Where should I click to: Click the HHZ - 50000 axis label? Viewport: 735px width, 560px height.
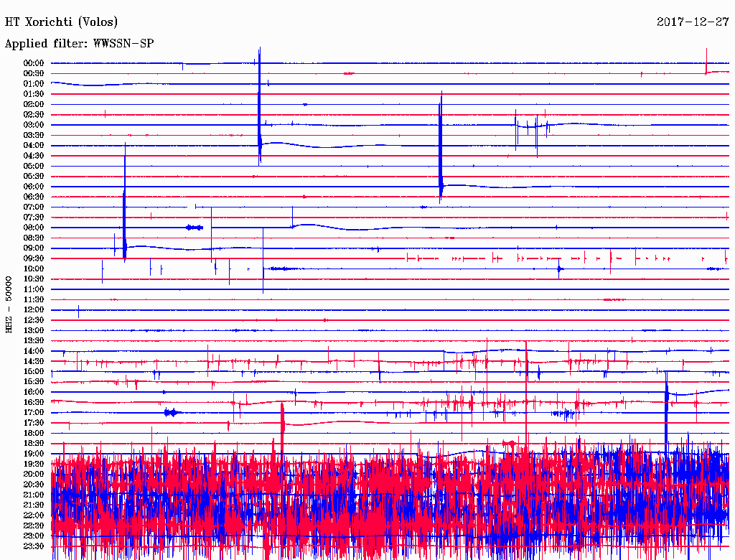click(x=9, y=304)
